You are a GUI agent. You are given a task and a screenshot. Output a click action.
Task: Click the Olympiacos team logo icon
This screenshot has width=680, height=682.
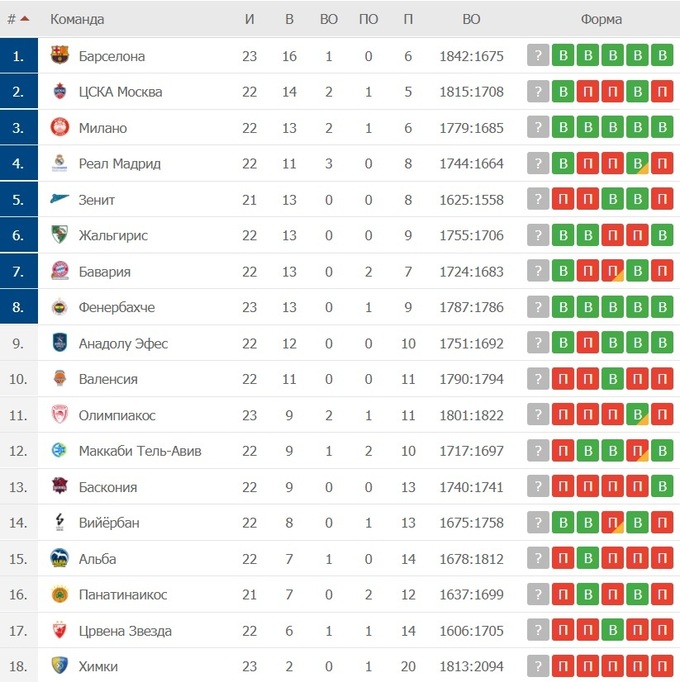[60, 415]
